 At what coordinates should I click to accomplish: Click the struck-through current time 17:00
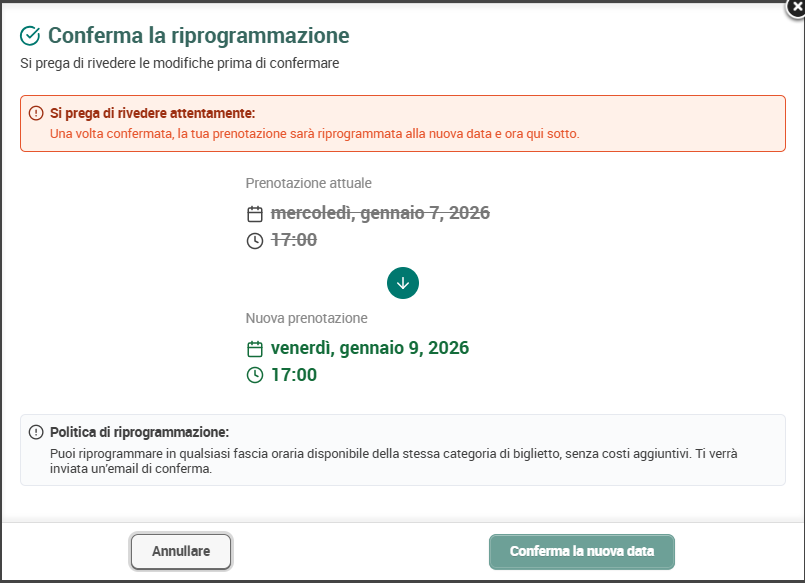[294, 240]
